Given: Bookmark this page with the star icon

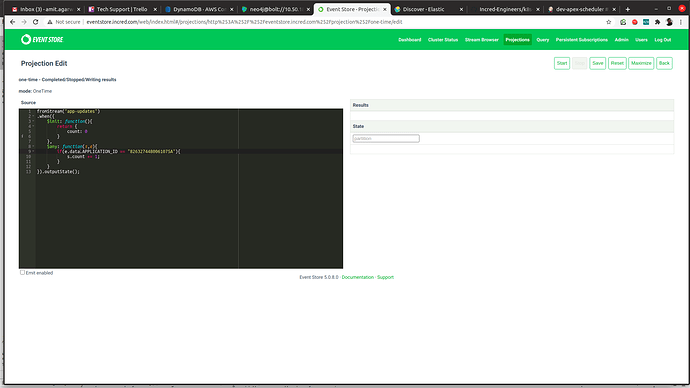Looking at the screenshot, I should 609,22.
